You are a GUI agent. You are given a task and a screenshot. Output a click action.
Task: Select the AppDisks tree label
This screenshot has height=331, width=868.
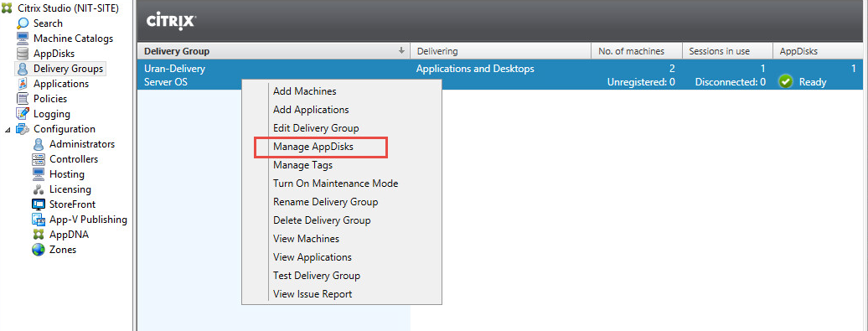tap(54, 54)
